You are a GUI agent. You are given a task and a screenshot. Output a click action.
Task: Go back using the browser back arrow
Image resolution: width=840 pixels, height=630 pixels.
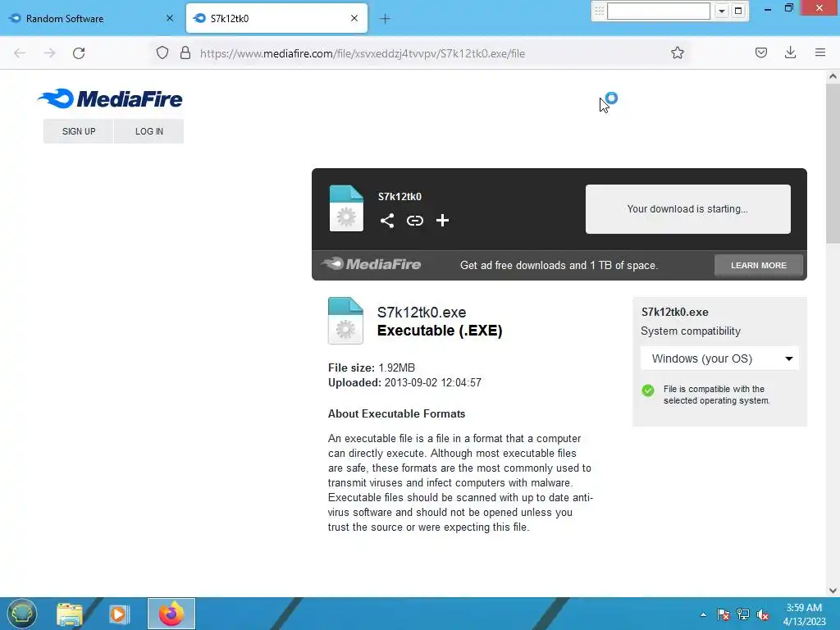[x=20, y=53]
